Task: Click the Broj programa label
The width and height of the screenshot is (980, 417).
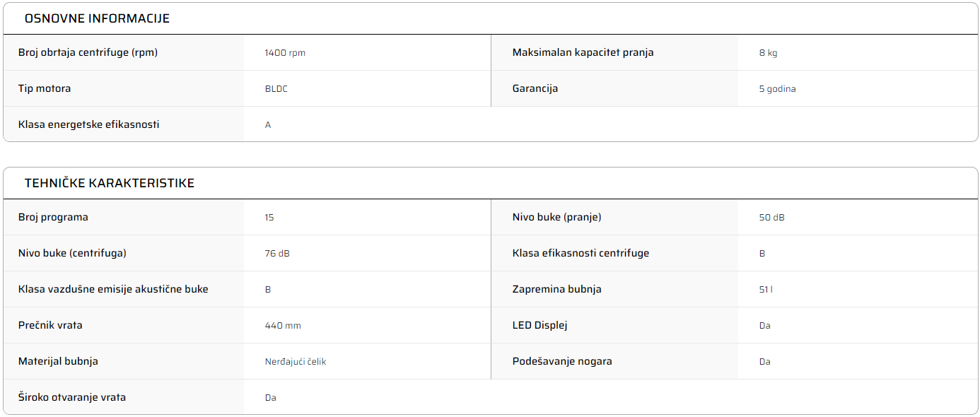Action: pos(53,217)
